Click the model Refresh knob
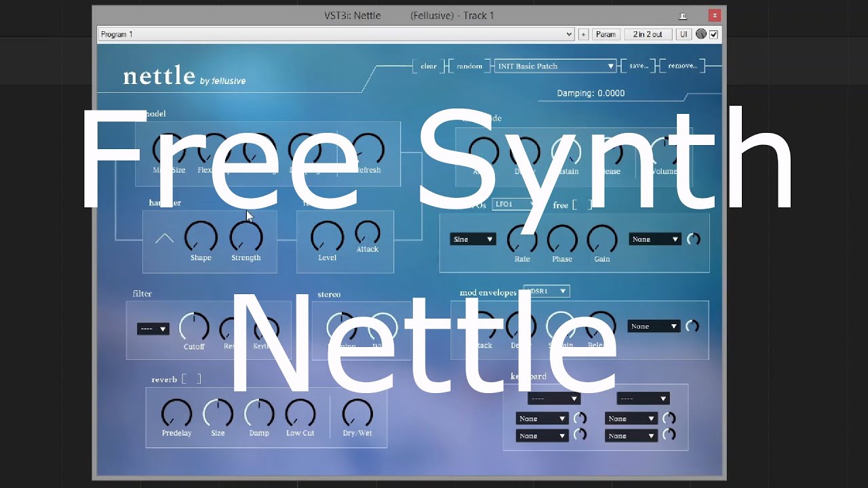This screenshot has height=488, width=868. [x=368, y=150]
